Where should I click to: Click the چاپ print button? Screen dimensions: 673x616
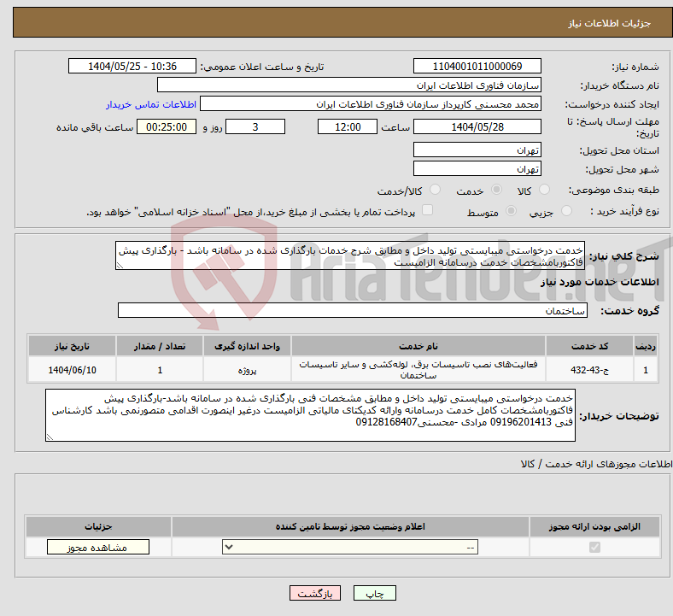pyautogui.click(x=375, y=593)
